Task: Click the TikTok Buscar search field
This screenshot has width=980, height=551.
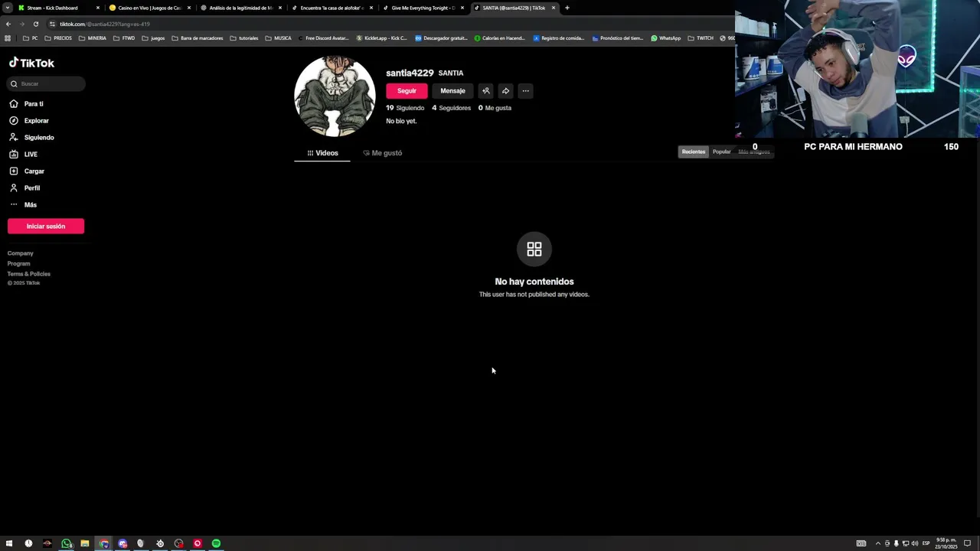Action: pos(47,83)
